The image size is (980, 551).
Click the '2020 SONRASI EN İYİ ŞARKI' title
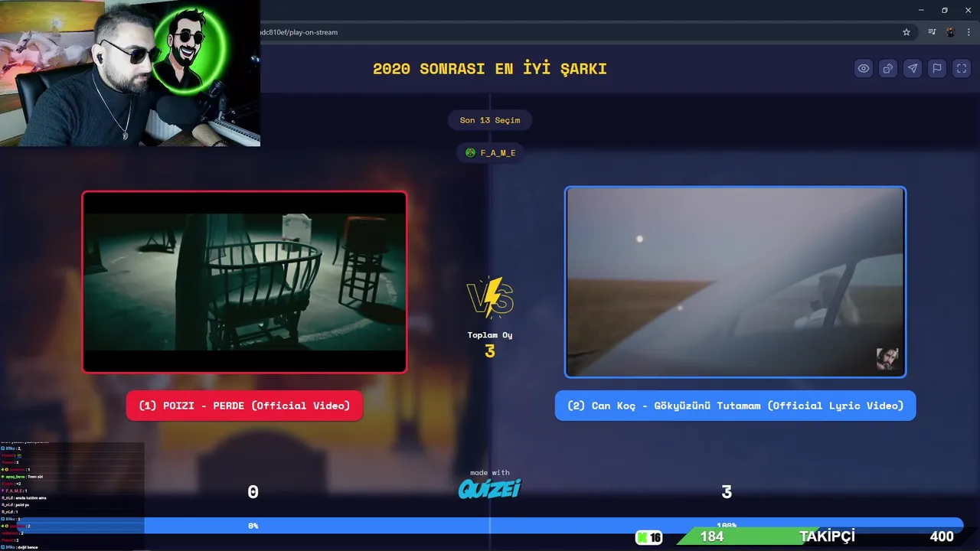[490, 68]
